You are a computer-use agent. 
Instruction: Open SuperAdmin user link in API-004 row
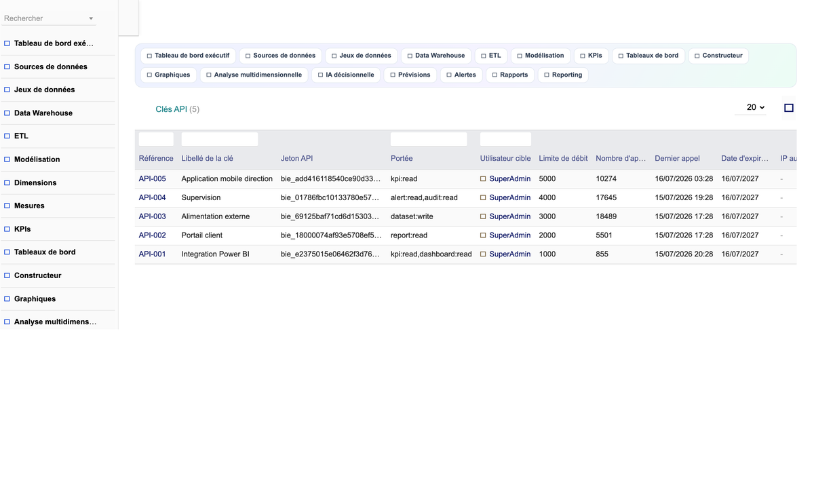click(x=510, y=198)
